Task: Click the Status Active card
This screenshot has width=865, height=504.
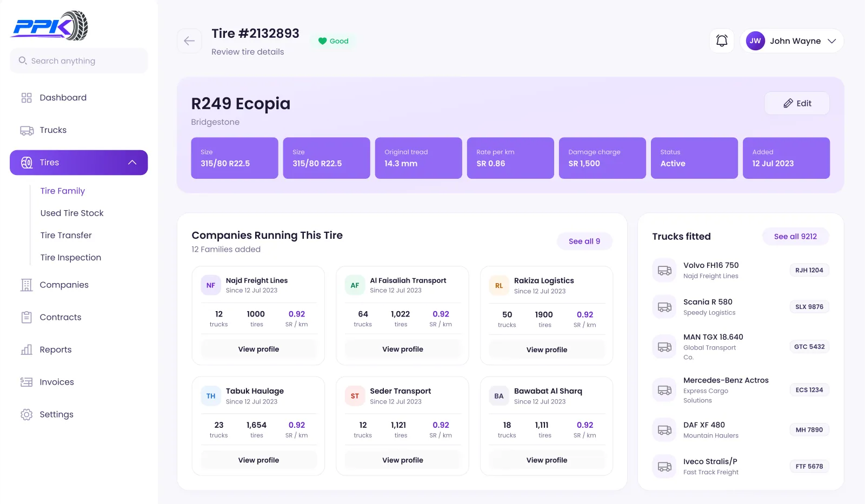Action: (x=694, y=158)
